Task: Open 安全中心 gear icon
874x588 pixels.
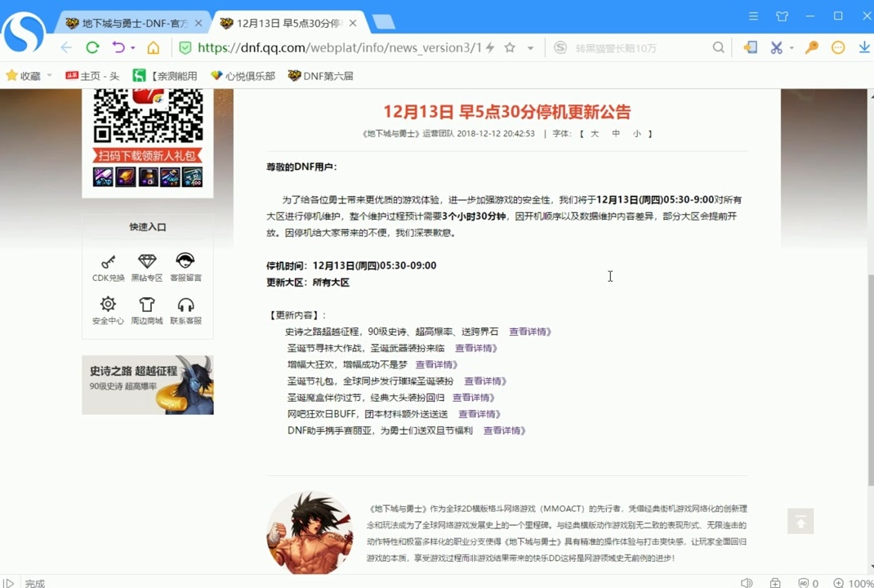Action: [x=108, y=305]
